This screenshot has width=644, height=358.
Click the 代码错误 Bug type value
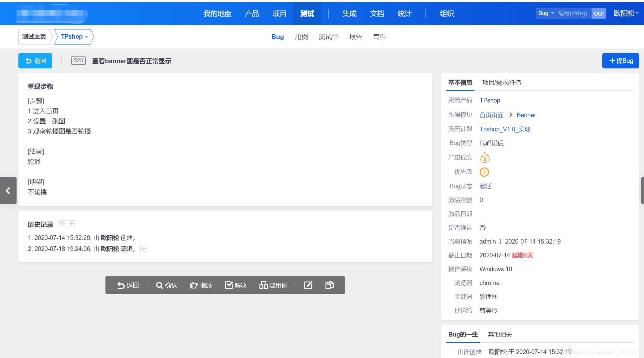pos(492,143)
